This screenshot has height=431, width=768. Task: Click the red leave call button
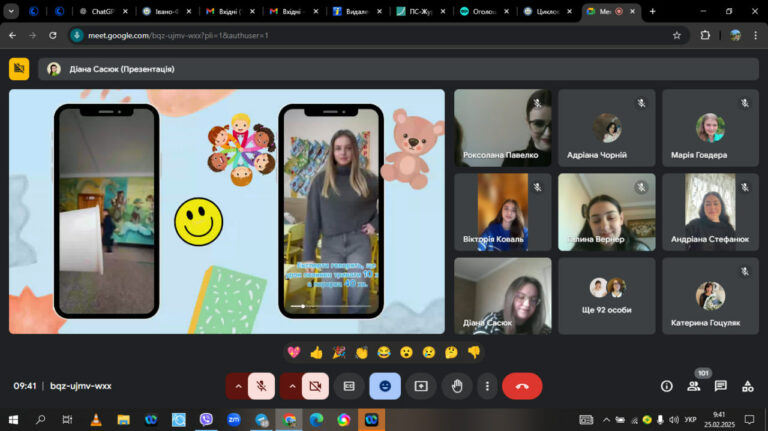point(522,386)
